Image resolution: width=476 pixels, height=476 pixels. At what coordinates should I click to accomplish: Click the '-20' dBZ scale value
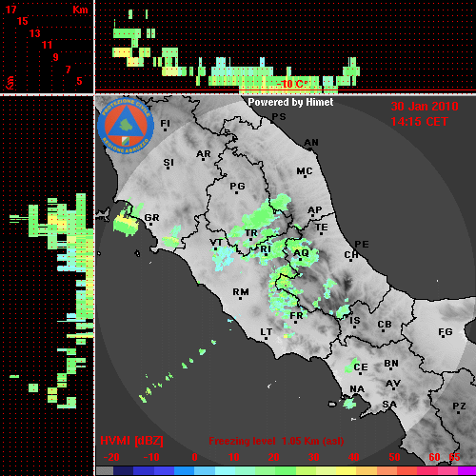pos(111,457)
